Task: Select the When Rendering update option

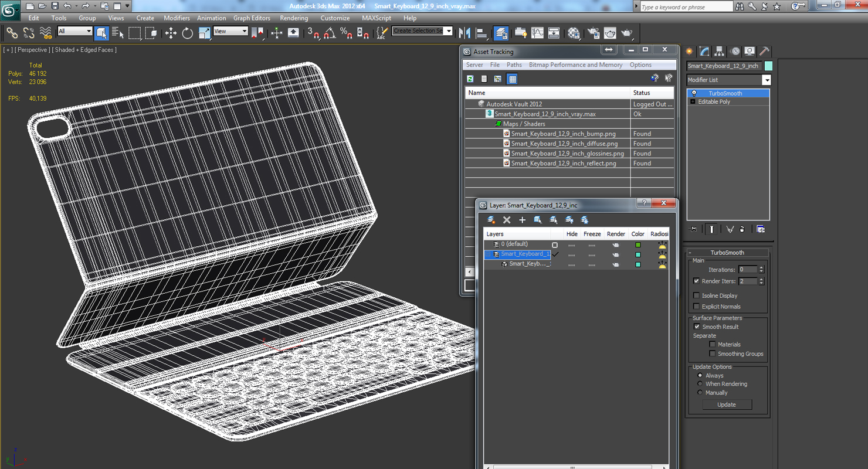Action: tap(700, 384)
